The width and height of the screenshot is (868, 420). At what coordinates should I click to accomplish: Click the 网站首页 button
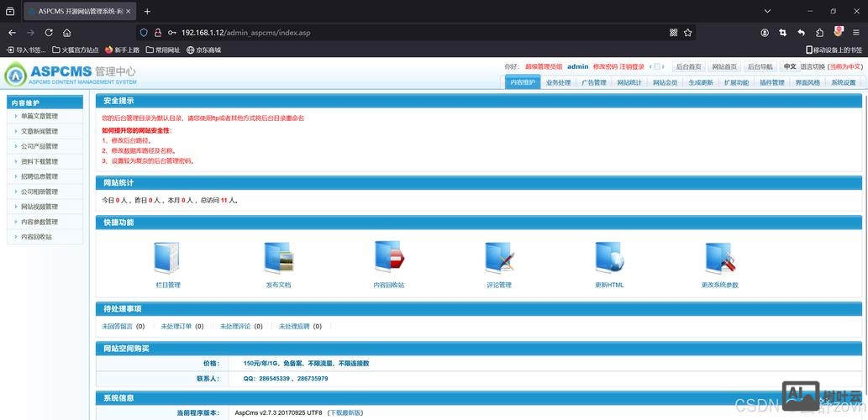click(724, 66)
